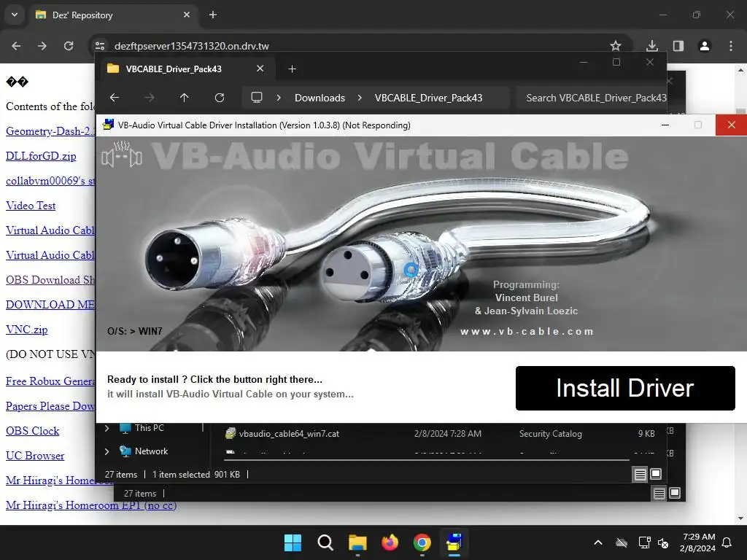Open Windows Start menu
Viewport: 747px width, 560px height.
tap(293, 542)
